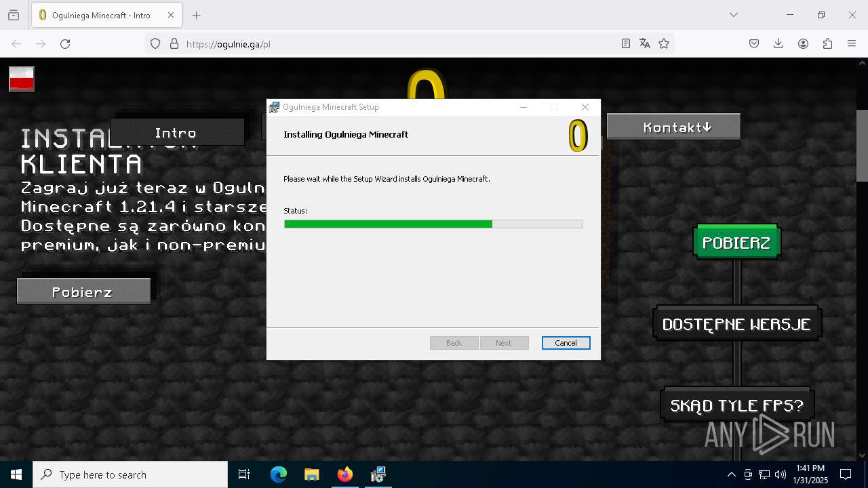Click the installation status progress bar
Viewport: 868px width, 488px height.
click(x=433, y=224)
